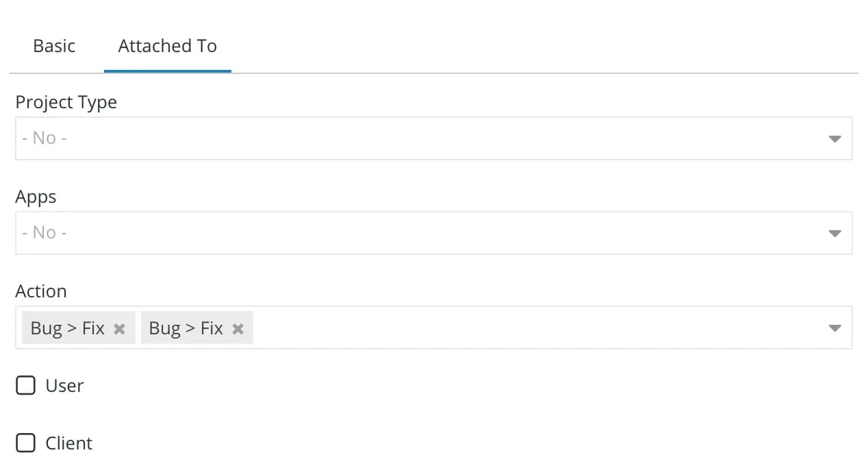Click the Client checkbox label text

[69, 443]
